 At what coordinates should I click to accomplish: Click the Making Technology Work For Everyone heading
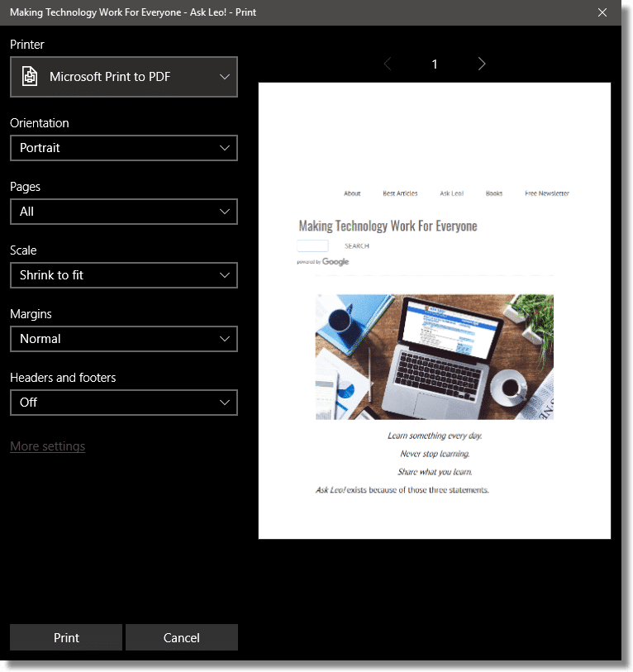click(x=388, y=226)
